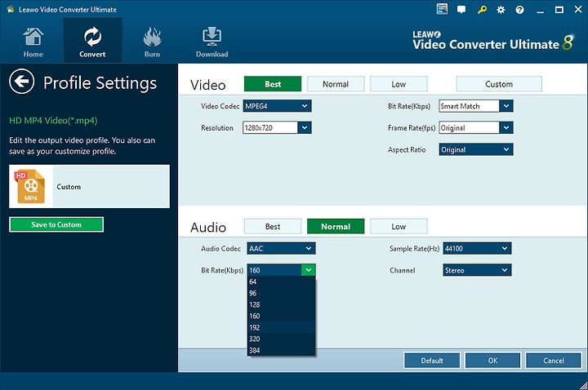Screen dimensions: 588x390
Task: Open settings via the gear icon
Action: pos(501,10)
